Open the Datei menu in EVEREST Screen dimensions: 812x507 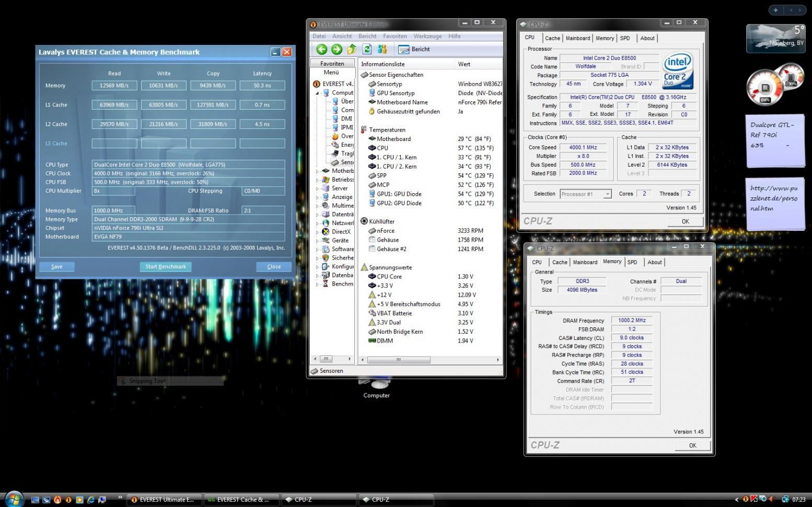click(319, 36)
